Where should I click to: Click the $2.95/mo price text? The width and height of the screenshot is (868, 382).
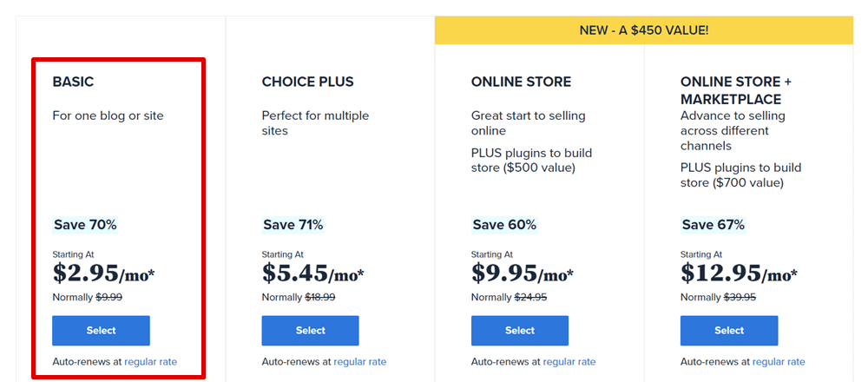103,273
